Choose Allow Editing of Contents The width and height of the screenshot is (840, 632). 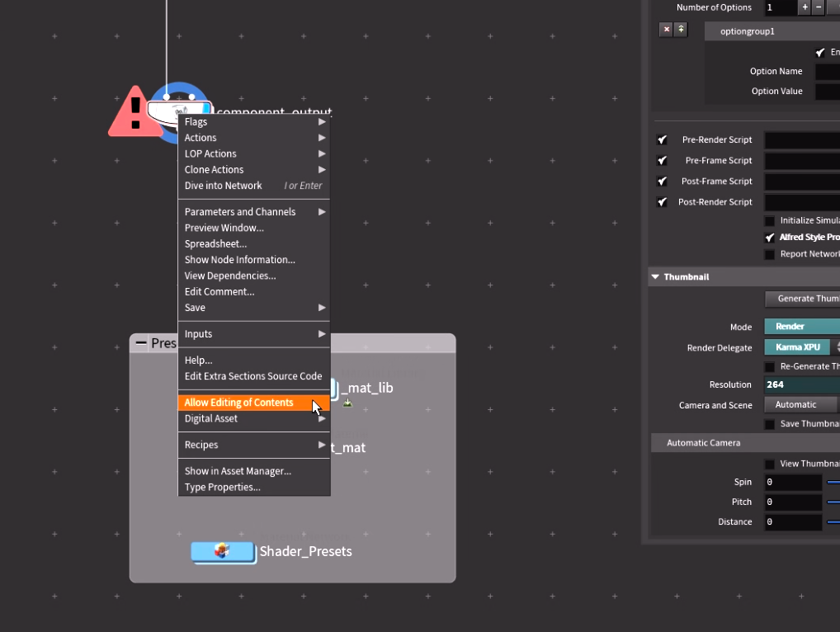pos(239,403)
